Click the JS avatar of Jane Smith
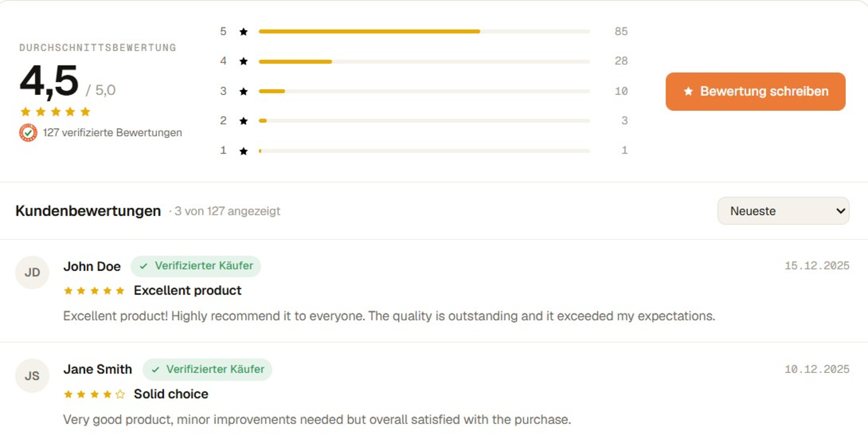The height and width of the screenshot is (443, 868). [x=32, y=375]
